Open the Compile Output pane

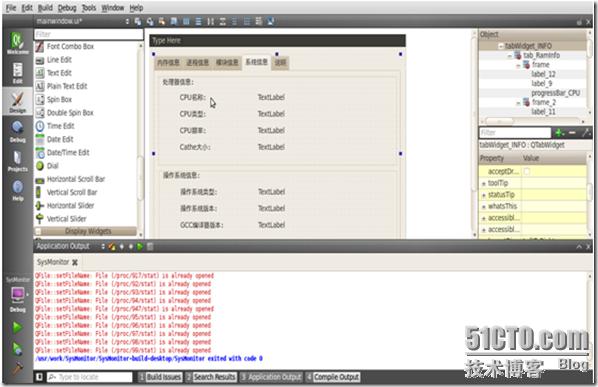tap(333, 377)
